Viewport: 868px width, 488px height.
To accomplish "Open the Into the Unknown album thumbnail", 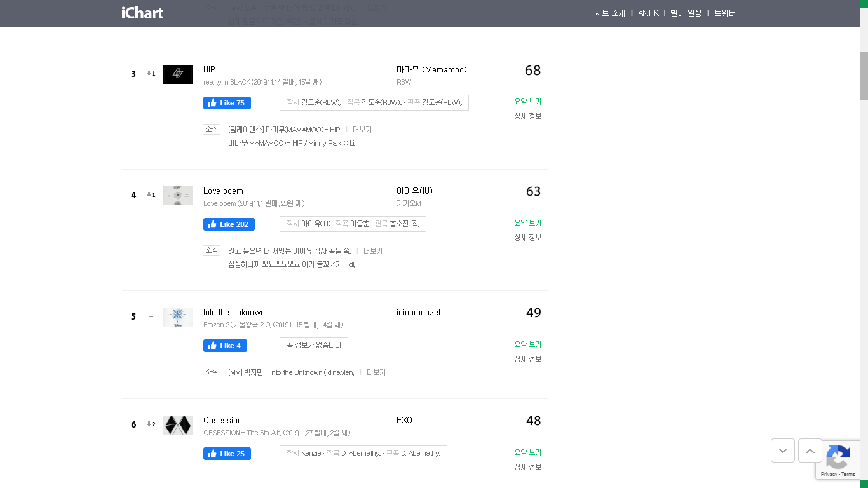I will [x=178, y=317].
